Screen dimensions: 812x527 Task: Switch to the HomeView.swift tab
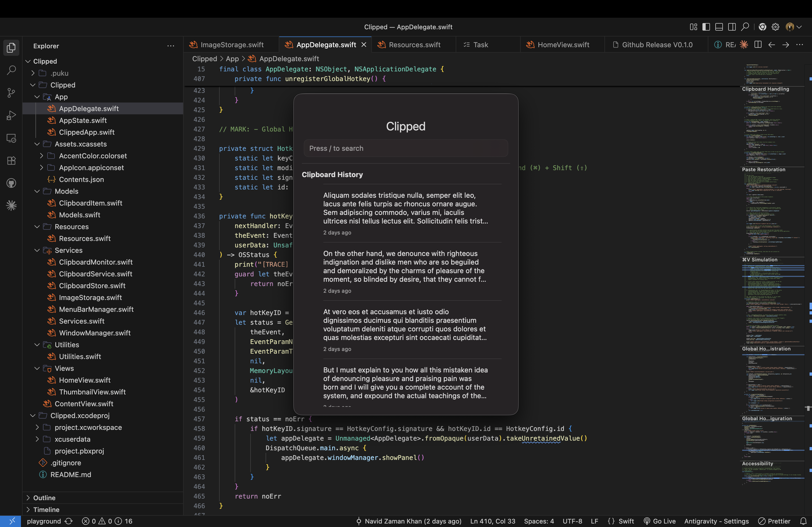coord(563,45)
